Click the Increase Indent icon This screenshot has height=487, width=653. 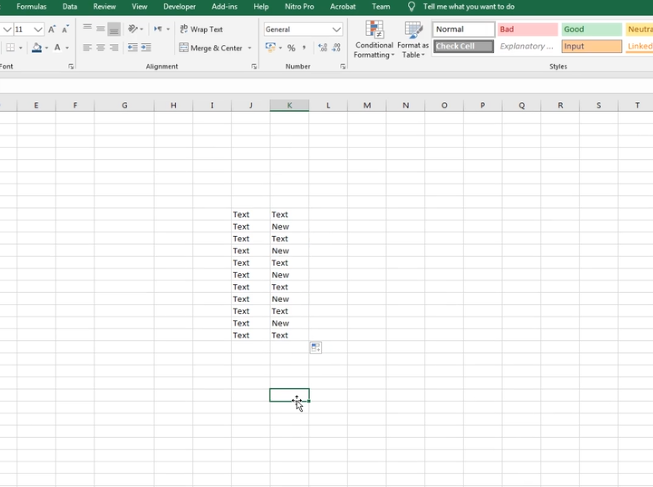click(146, 47)
